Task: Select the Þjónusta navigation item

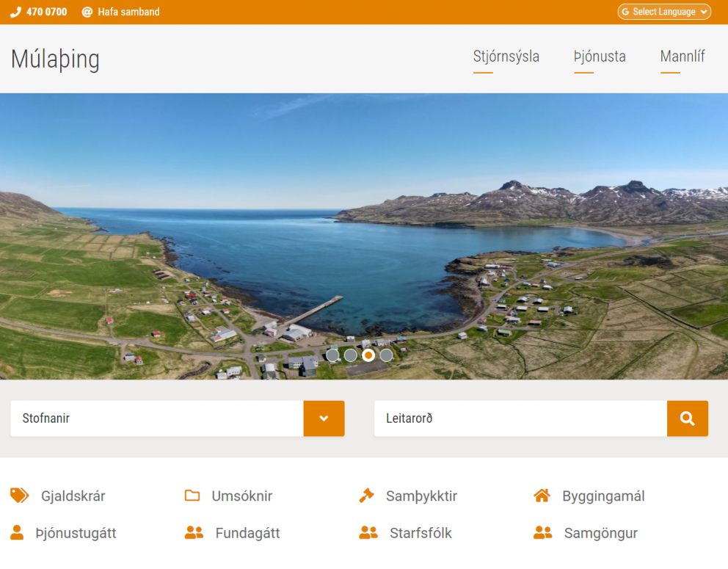Action: point(600,57)
